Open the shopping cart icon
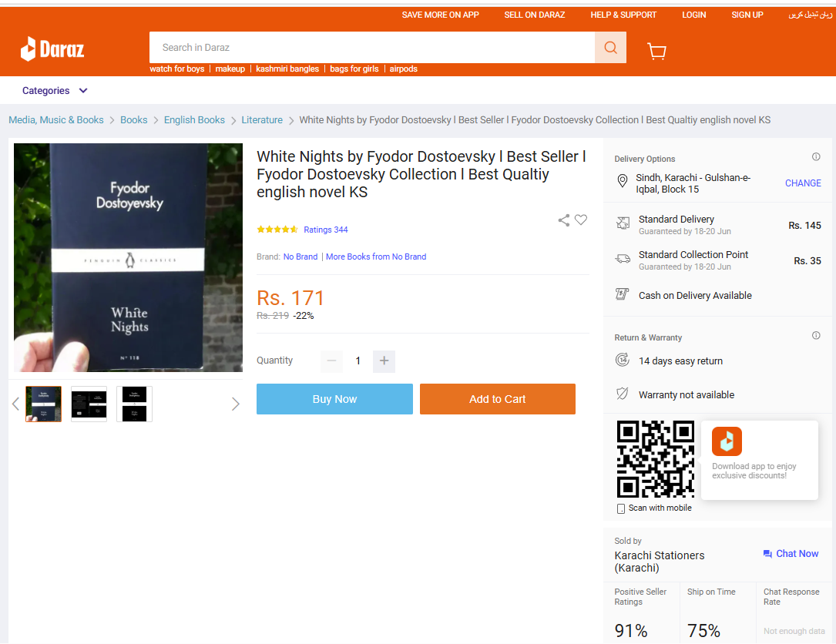This screenshot has height=644, width=836. (x=656, y=51)
